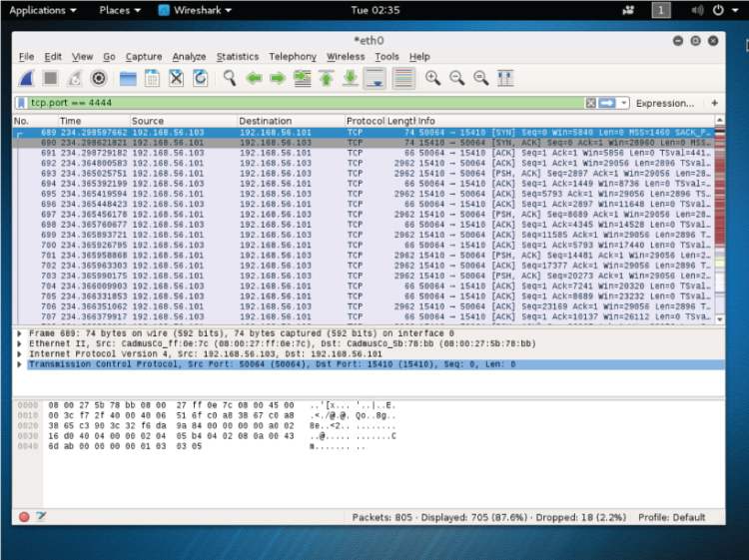The height and width of the screenshot is (560, 749).
Task: Open the Statistics menu
Action: tap(238, 56)
